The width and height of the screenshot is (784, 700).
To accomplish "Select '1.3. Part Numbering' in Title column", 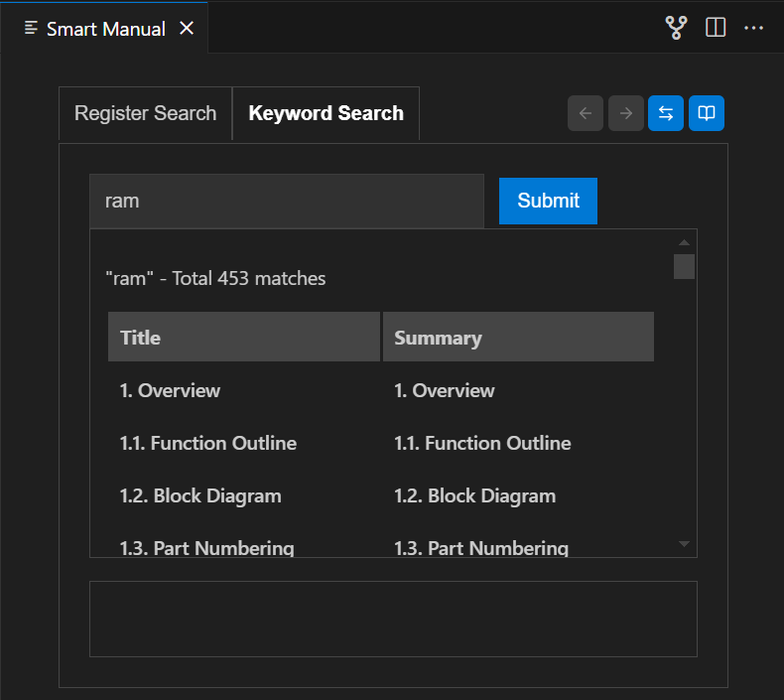I will [206, 548].
